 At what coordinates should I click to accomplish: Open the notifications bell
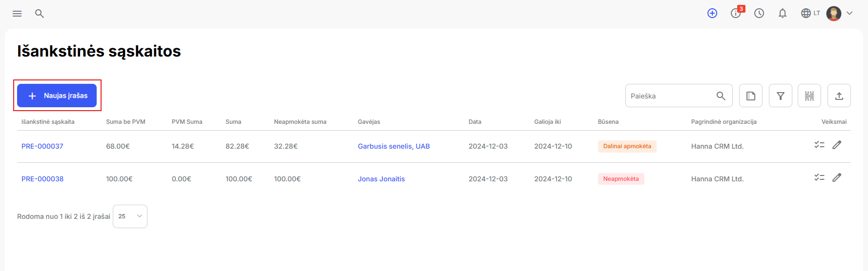pos(783,13)
